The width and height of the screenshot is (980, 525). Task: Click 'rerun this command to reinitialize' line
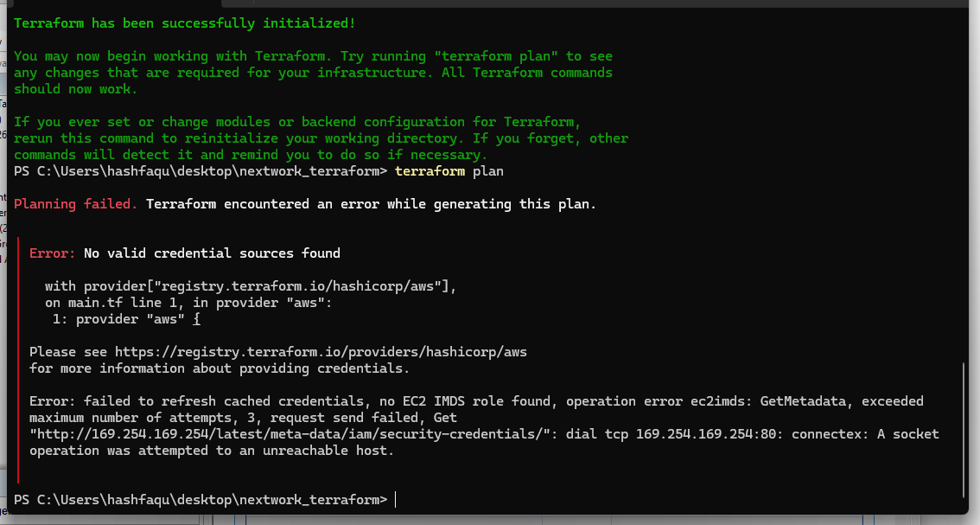click(x=321, y=138)
